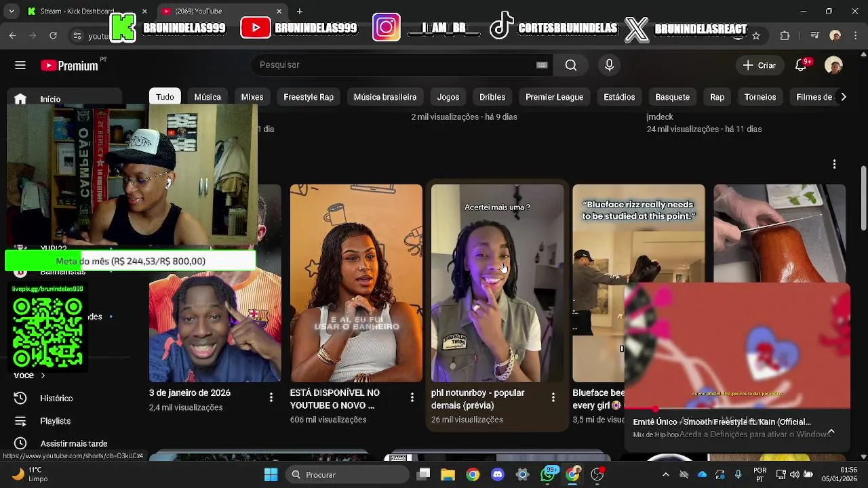Show hidden system tray icons
This screenshot has height=488, width=868.
666,474
